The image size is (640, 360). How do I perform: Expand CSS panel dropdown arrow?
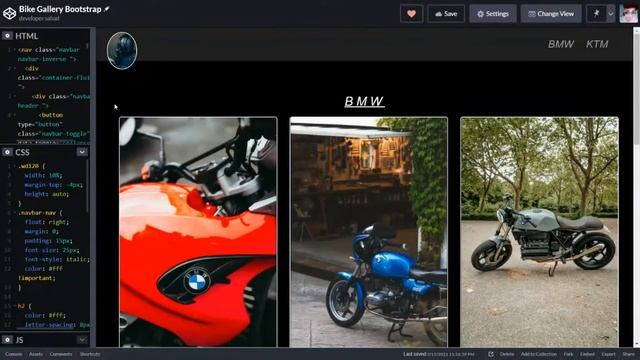(x=82, y=152)
